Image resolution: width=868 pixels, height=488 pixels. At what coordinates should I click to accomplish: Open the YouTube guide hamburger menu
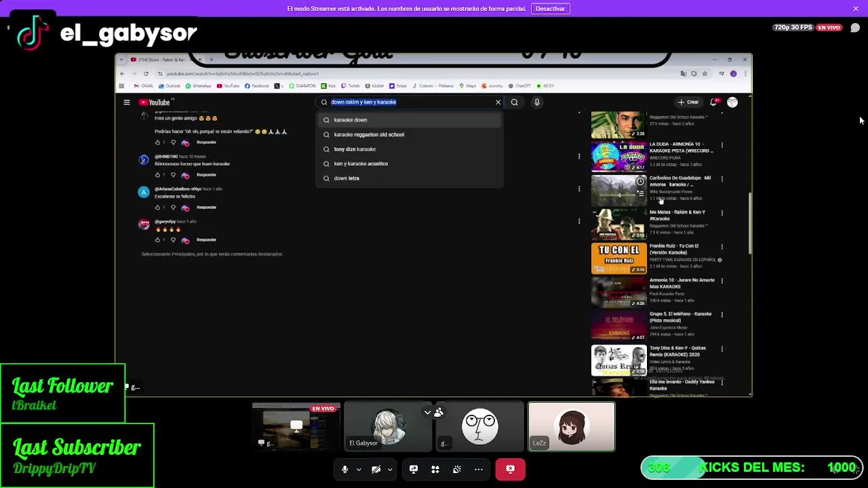coord(126,102)
